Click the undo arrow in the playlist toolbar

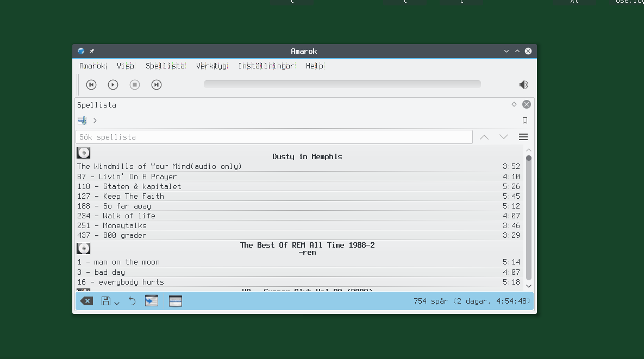click(x=132, y=301)
